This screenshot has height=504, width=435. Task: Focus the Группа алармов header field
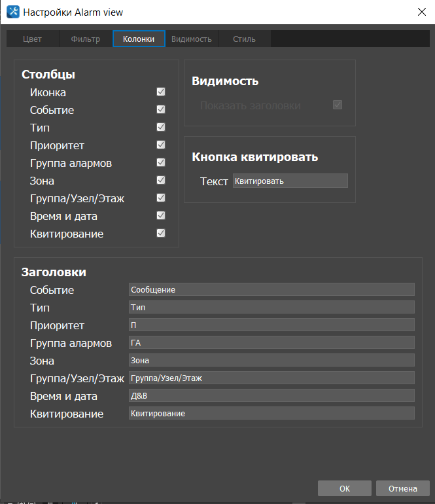pyautogui.click(x=271, y=342)
